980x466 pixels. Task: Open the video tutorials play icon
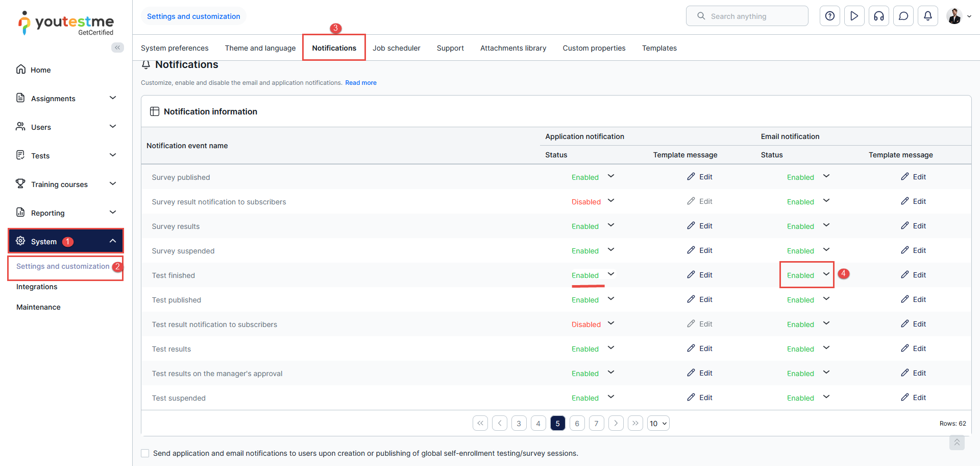pyautogui.click(x=854, y=16)
